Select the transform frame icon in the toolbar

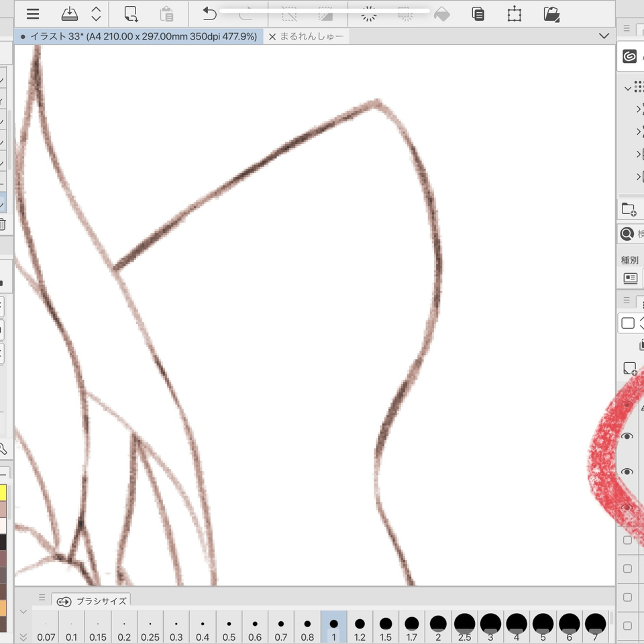point(515,13)
